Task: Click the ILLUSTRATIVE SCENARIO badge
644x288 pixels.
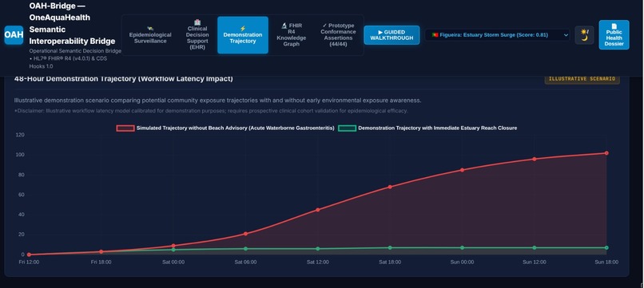Action: coord(582,79)
